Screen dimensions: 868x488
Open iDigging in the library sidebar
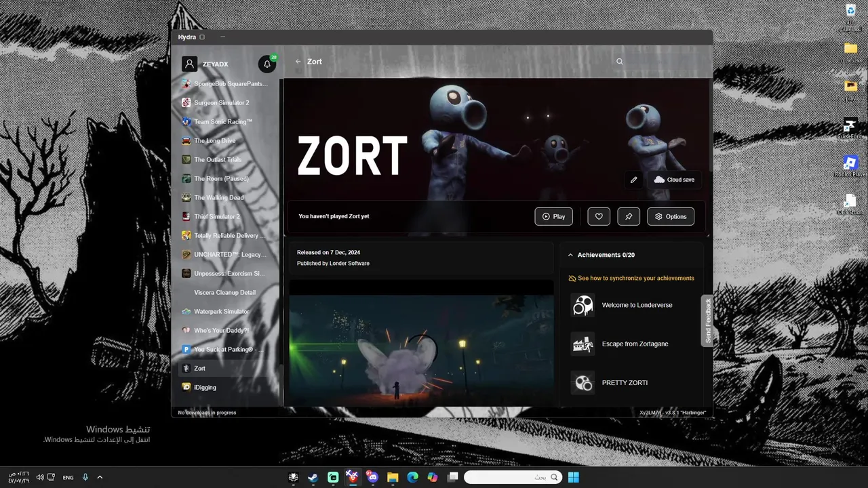pos(226,387)
